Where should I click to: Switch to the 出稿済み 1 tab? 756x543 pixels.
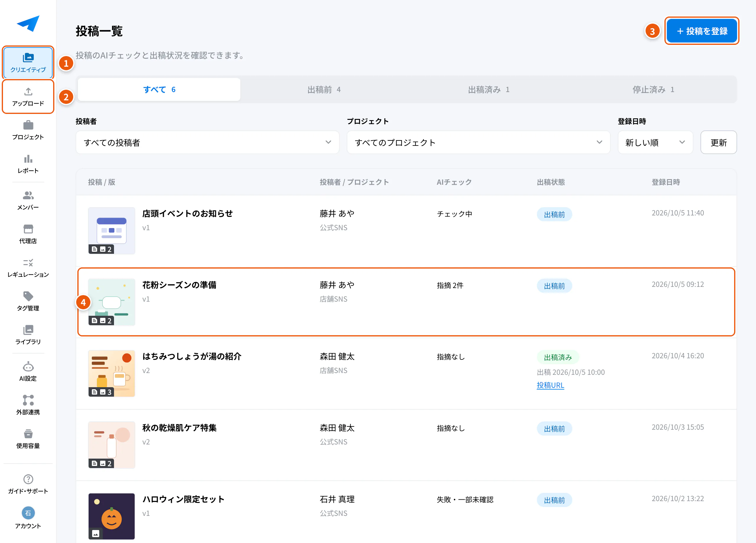(488, 89)
